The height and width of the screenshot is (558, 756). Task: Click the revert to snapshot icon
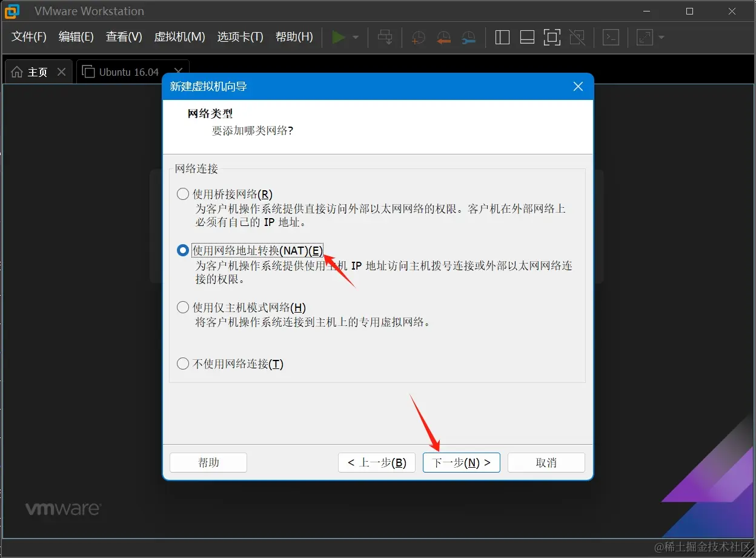[443, 38]
